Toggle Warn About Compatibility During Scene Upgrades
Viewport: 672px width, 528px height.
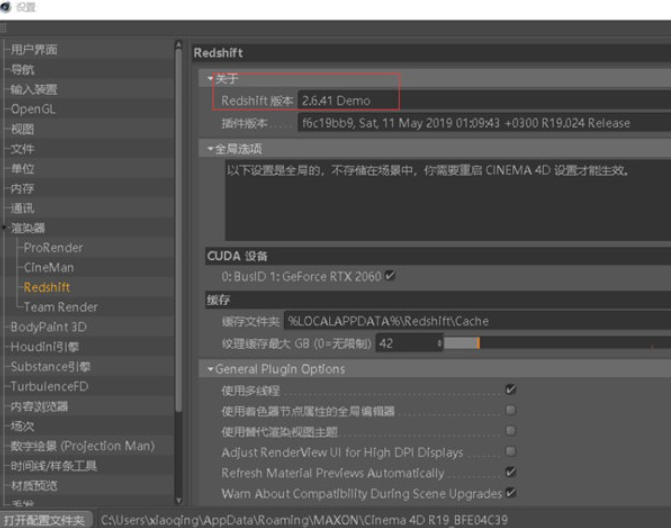(510, 492)
